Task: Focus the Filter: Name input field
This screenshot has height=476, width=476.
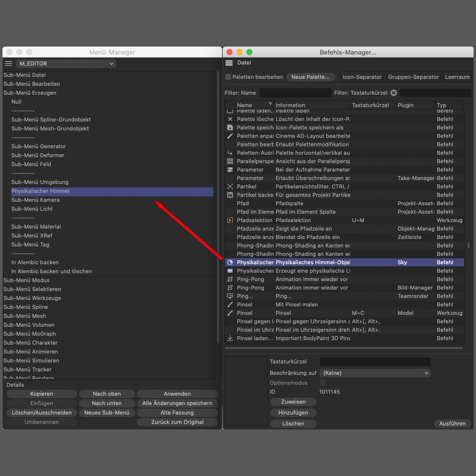Action: pyautogui.click(x=296, y=93)
